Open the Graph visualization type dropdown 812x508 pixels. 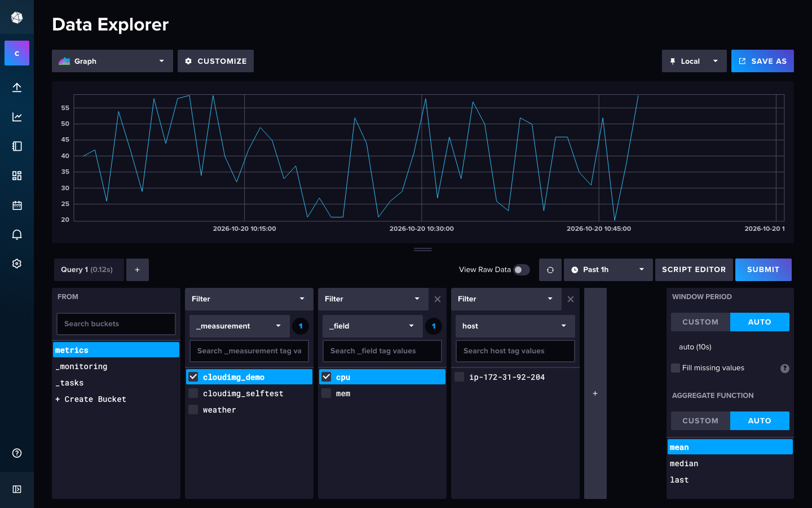pos(112,61)
